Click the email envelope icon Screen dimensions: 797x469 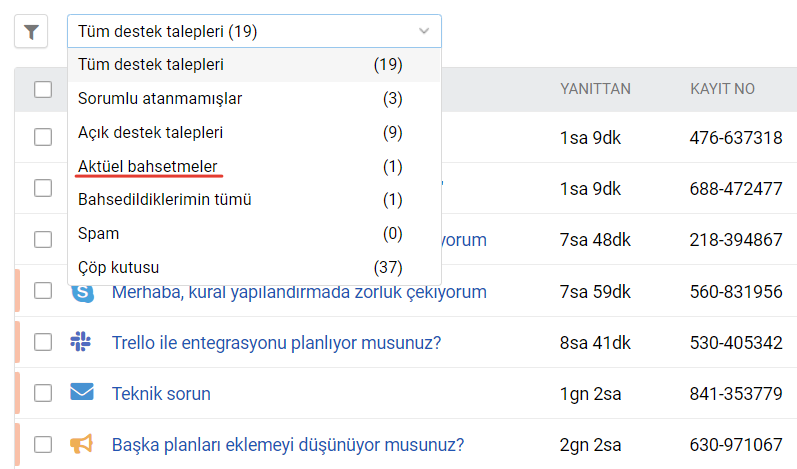coord(82,393)
